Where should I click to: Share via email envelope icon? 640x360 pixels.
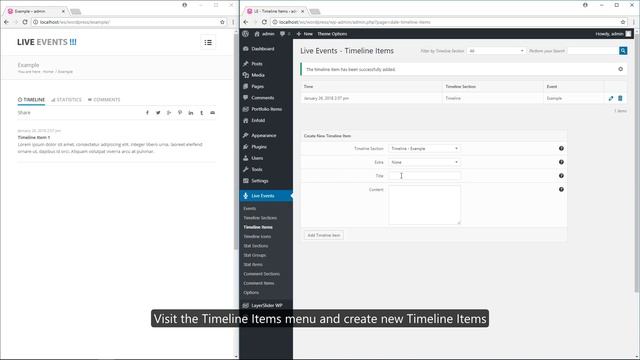click(x=213, y=113)
